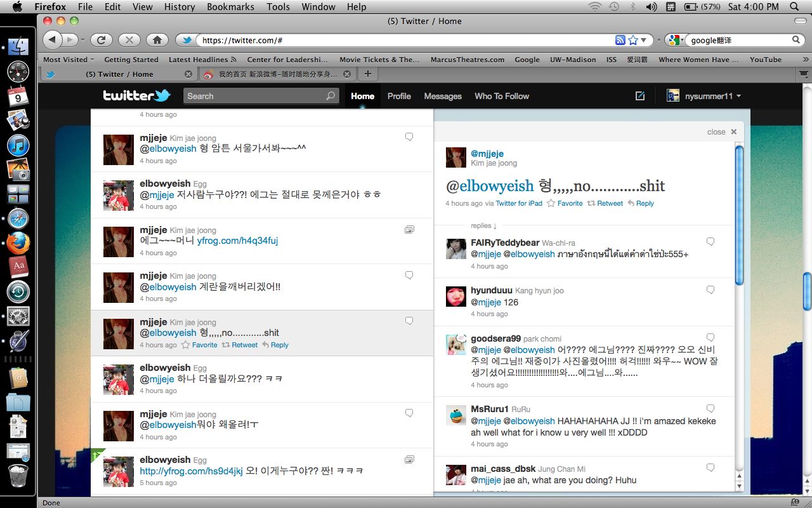Reply to the tweet in the detail pane
The image size is (812, 508).
[x=641, y=203]
